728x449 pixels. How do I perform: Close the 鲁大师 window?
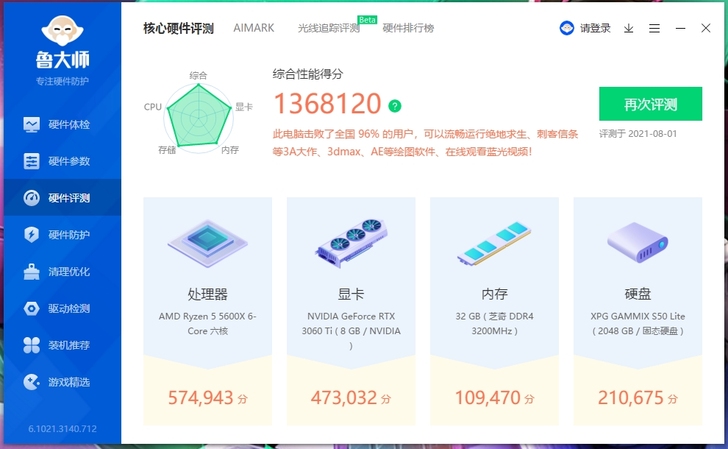tap(706, 28)
